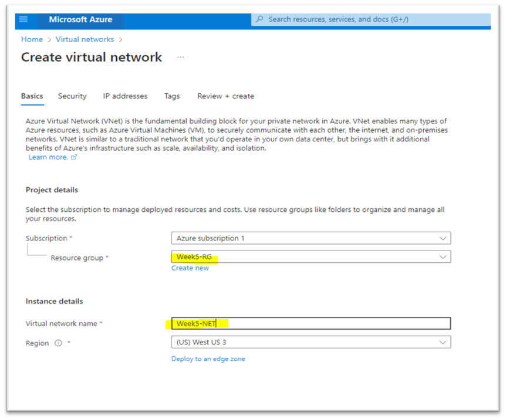Click the Instance details heading

pos(54,301)
